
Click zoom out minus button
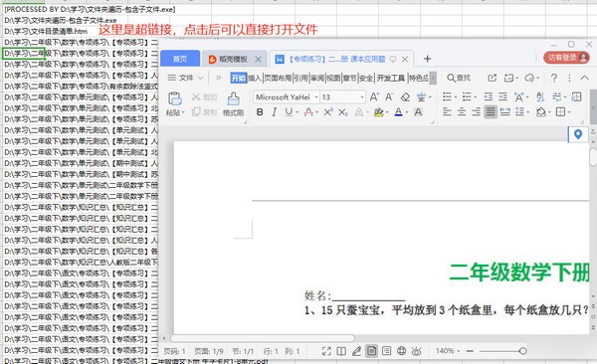[470, 351]
